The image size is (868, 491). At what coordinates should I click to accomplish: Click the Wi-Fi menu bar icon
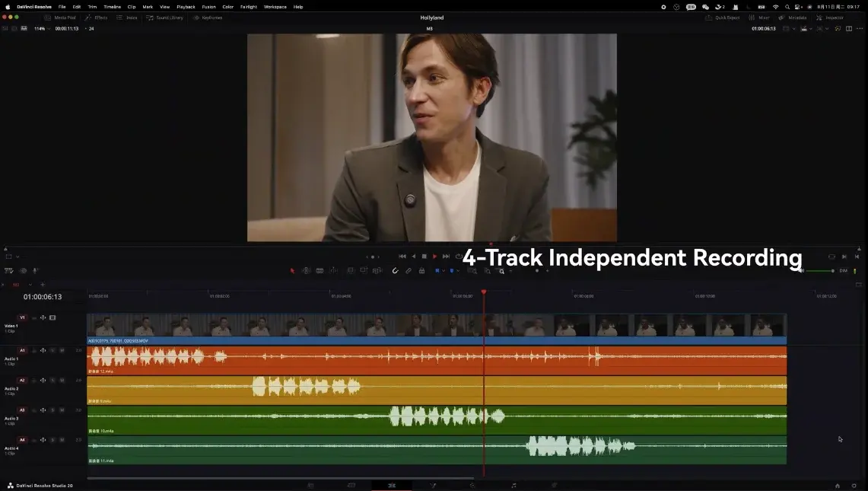[x=775, y=7]
